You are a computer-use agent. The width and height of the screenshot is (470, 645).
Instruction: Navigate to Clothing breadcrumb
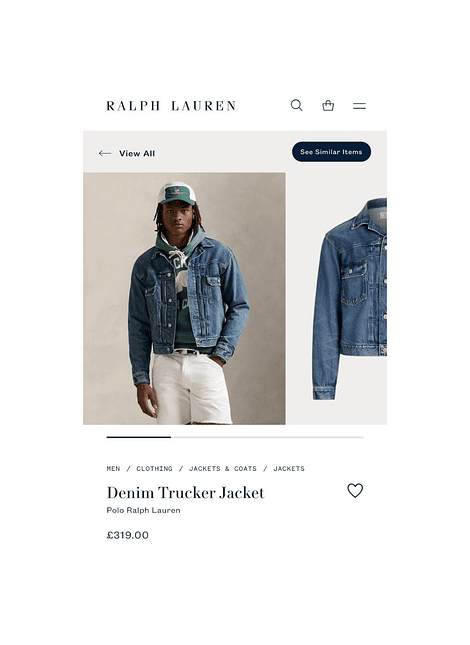pyautogui.click(x=154, y=469)
